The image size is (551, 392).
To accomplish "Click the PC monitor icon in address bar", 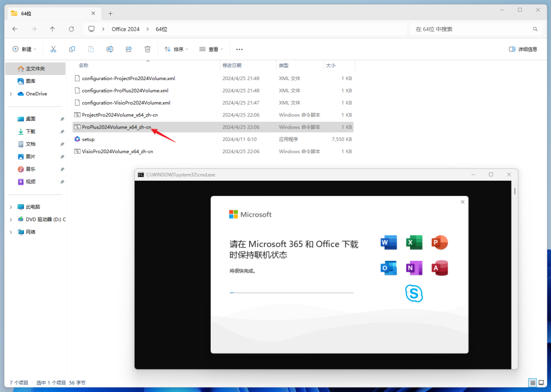I will click(91, 29).
